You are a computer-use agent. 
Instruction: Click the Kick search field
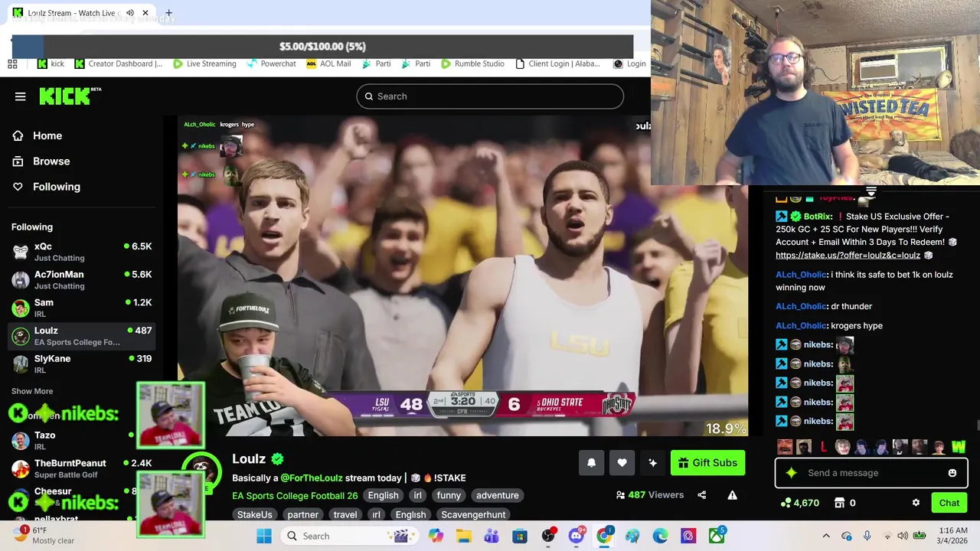click(490, 96)
